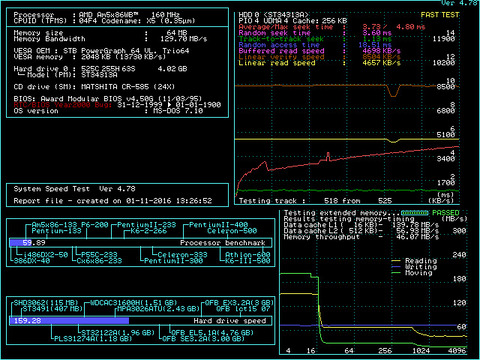Click the Hard drive 0 4.02 GB line
480x360 pixels.
point(100,69)
